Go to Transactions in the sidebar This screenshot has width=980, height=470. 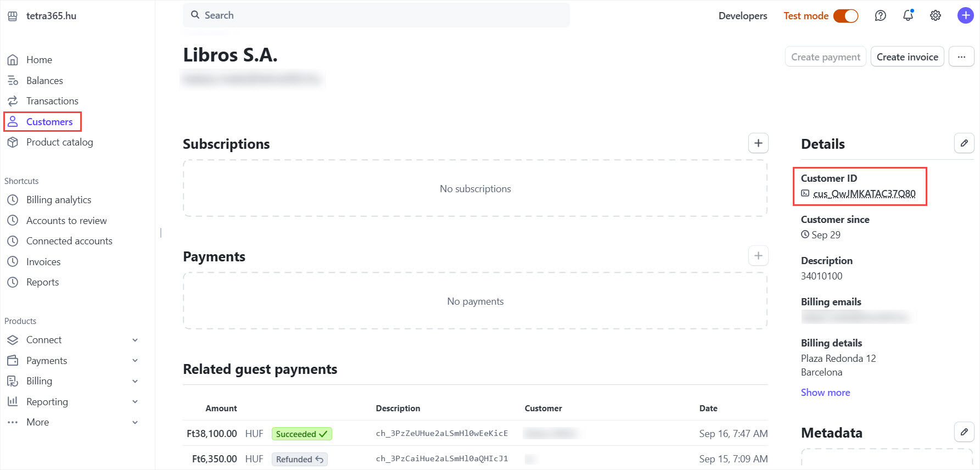point(52,101)
